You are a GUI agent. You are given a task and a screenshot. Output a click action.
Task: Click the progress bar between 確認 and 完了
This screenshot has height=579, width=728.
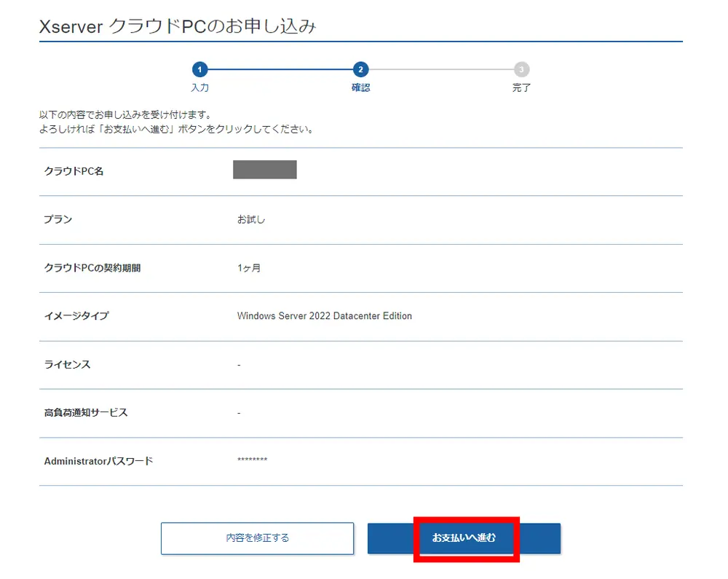tap(440, 71)
